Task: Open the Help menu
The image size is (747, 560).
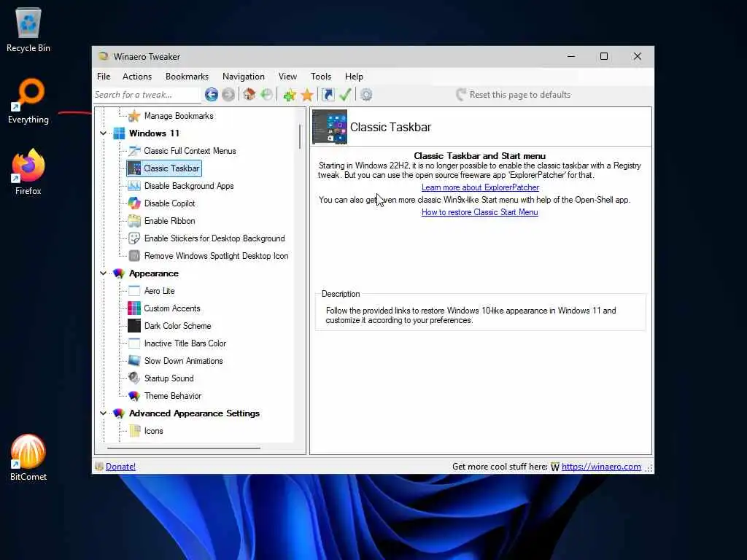Action: 354,76
